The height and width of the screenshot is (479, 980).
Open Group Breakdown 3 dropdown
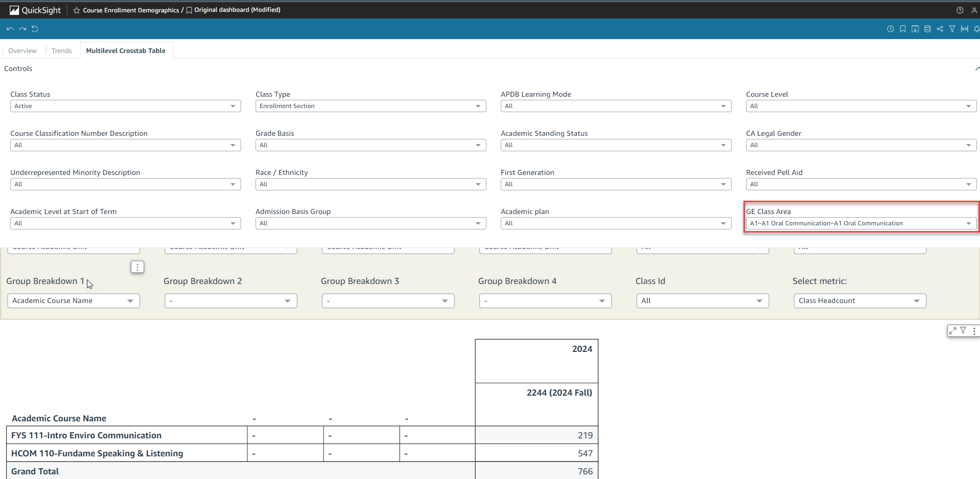[388, 301]
